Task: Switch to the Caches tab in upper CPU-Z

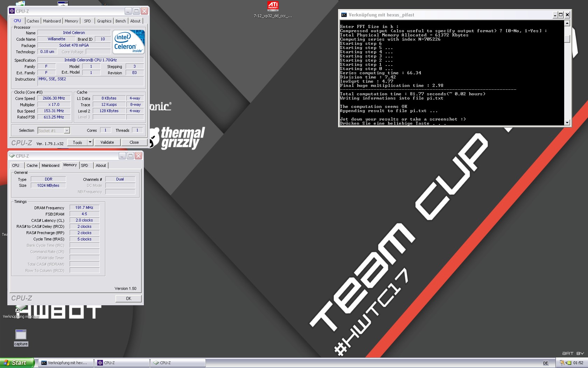Action: [x=33, y=21]
